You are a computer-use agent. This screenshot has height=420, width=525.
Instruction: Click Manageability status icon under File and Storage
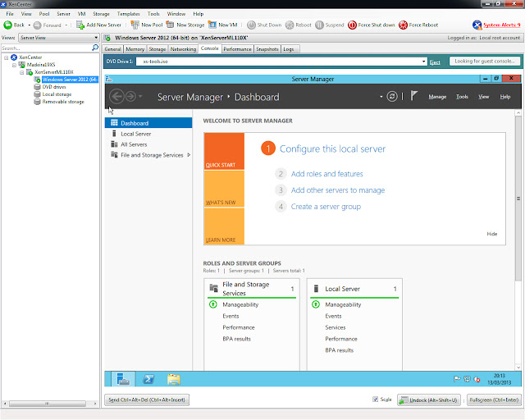tap(213, 304)
